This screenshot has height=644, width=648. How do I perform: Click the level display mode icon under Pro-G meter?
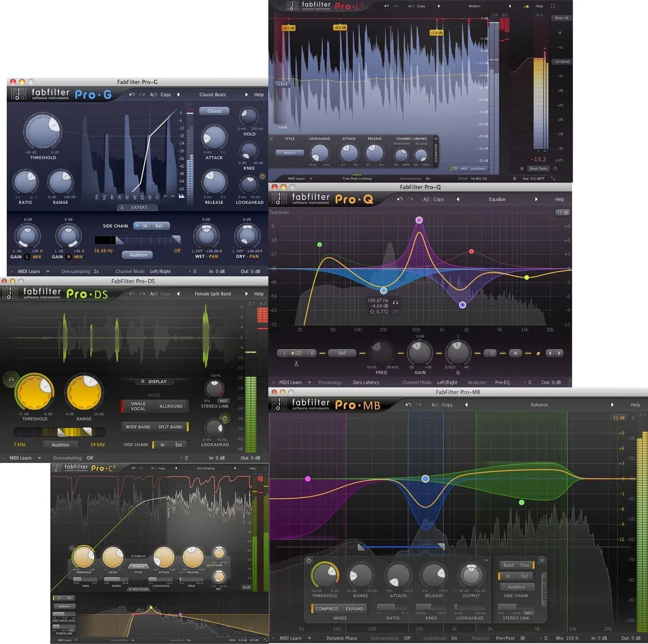[x=181, y=196]
